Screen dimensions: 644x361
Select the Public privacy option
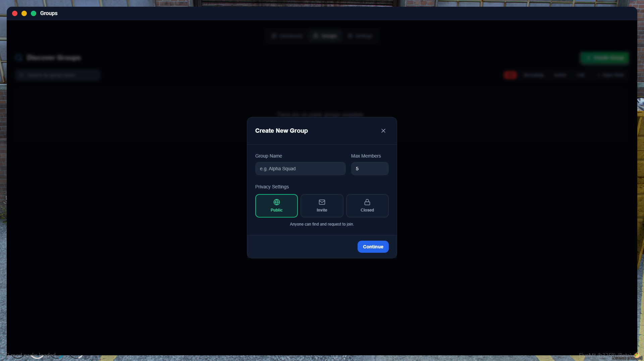[276, 206]
